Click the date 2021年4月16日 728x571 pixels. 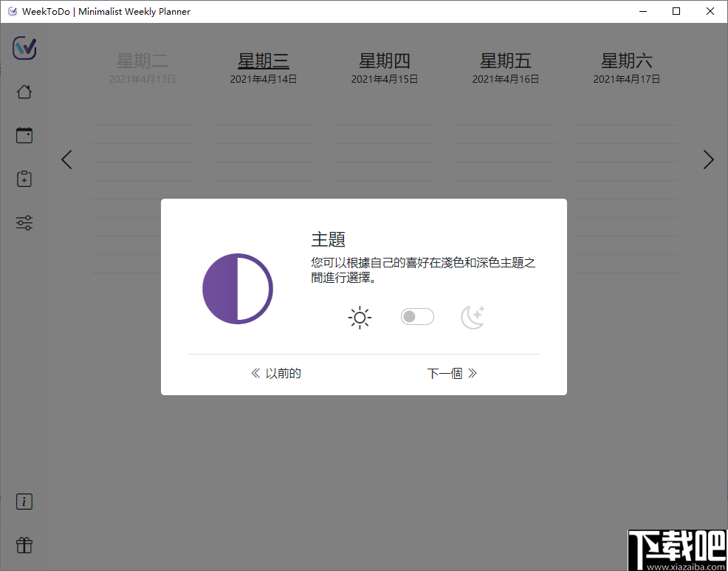pos(506,80)
